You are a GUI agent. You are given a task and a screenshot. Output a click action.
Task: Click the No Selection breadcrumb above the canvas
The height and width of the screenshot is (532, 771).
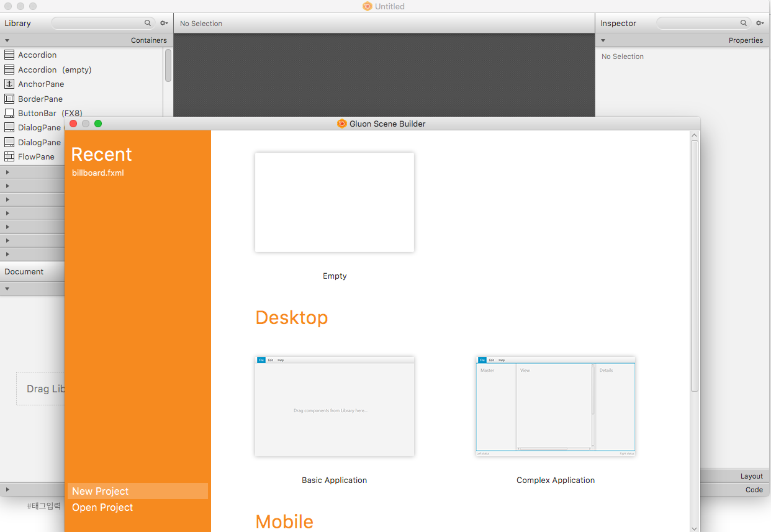201,24
